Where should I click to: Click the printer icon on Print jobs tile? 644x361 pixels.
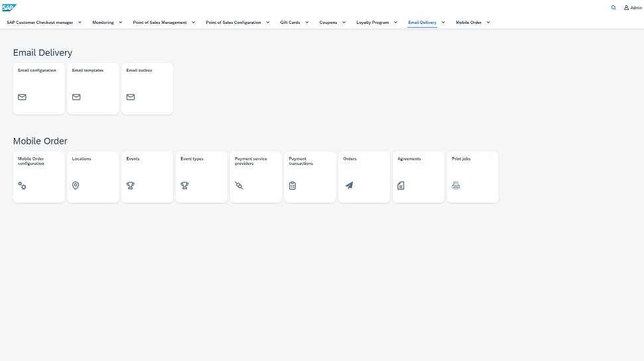point(456,186)
